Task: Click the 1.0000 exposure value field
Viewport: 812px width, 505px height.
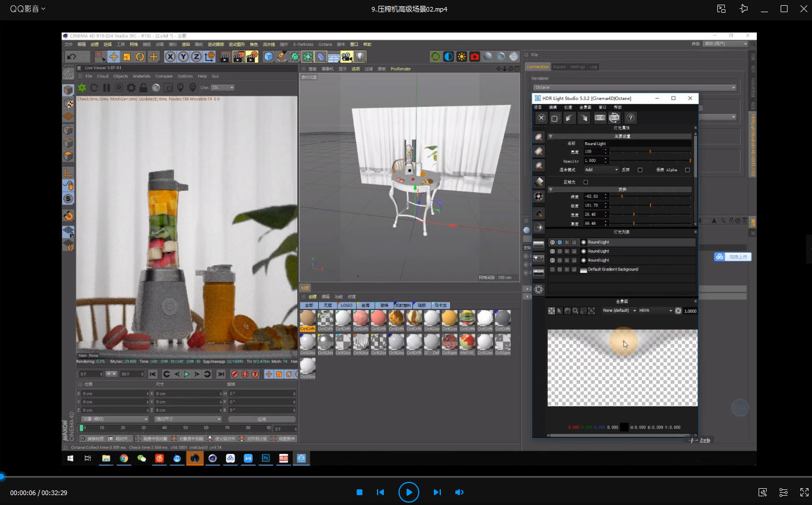Action: tap(690, 311)
